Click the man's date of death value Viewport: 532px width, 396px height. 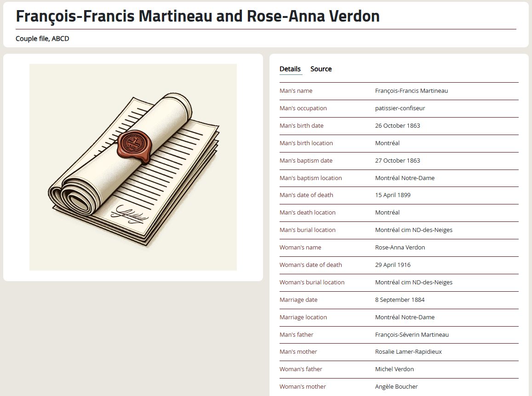coord(393,195)
